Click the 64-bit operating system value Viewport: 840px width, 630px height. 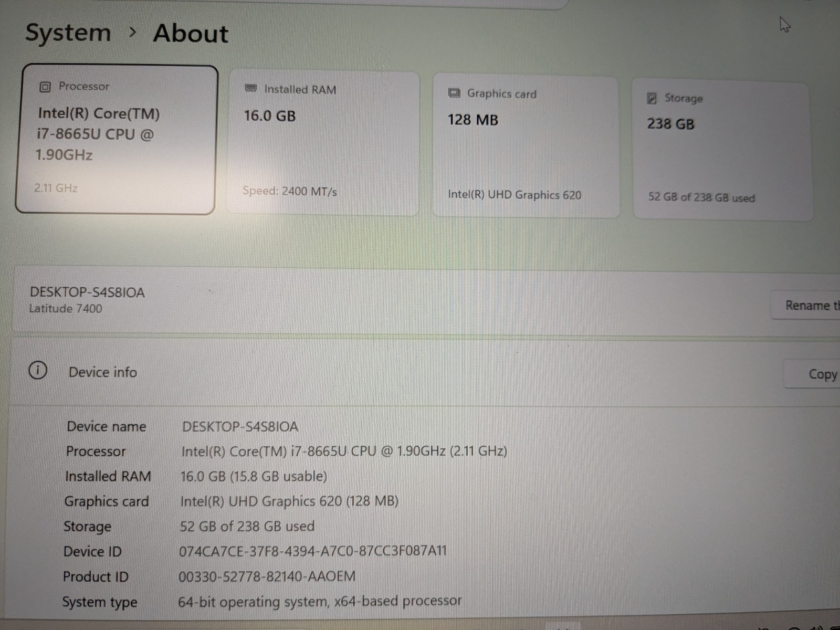(x=320, y=601)
